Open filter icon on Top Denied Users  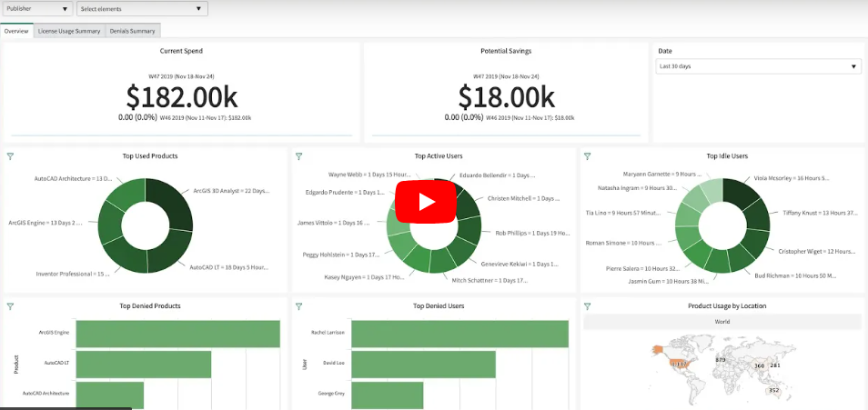click(x=299, y=306)
